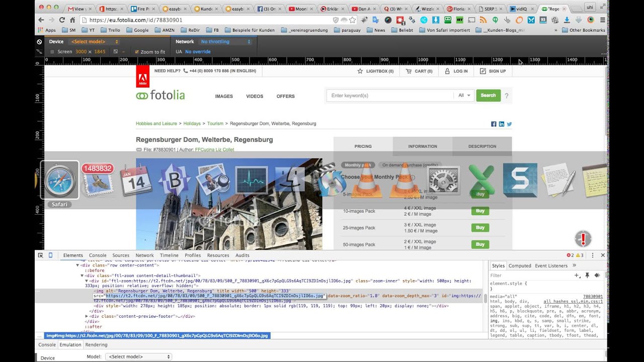Select the Activity Monitor icon in switcher
This screenshot has width=644, height=362.
(x=252, y=180)
